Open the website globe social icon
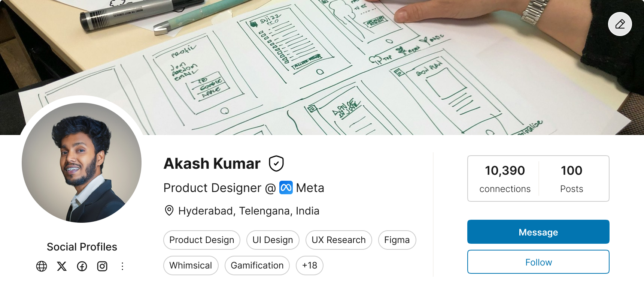 coord(42,266)
